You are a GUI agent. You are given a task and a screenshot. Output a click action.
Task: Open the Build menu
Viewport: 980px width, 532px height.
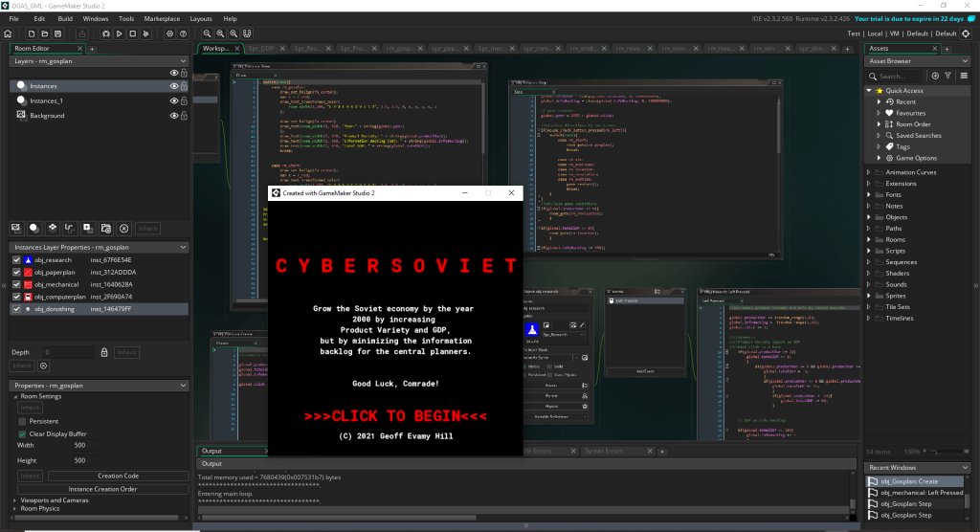(x=65, y=18)
